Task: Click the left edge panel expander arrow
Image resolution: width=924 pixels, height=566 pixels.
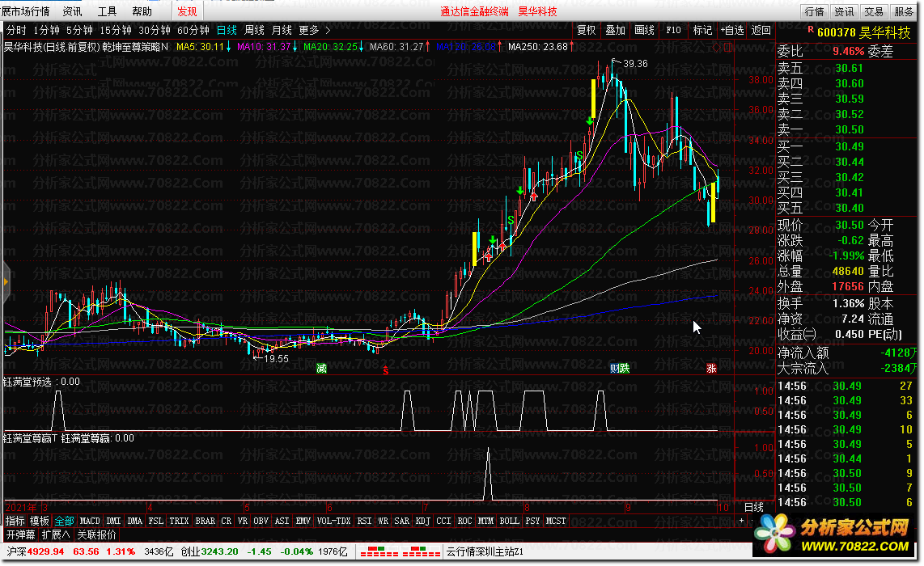Action: [x=6, y=282]
